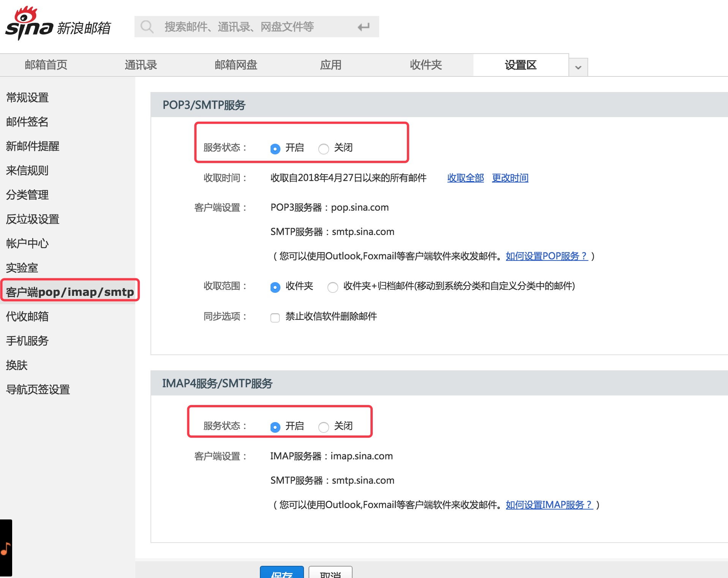Select 关闭 radio for POP3/SMTP service

tap(324, 149)
